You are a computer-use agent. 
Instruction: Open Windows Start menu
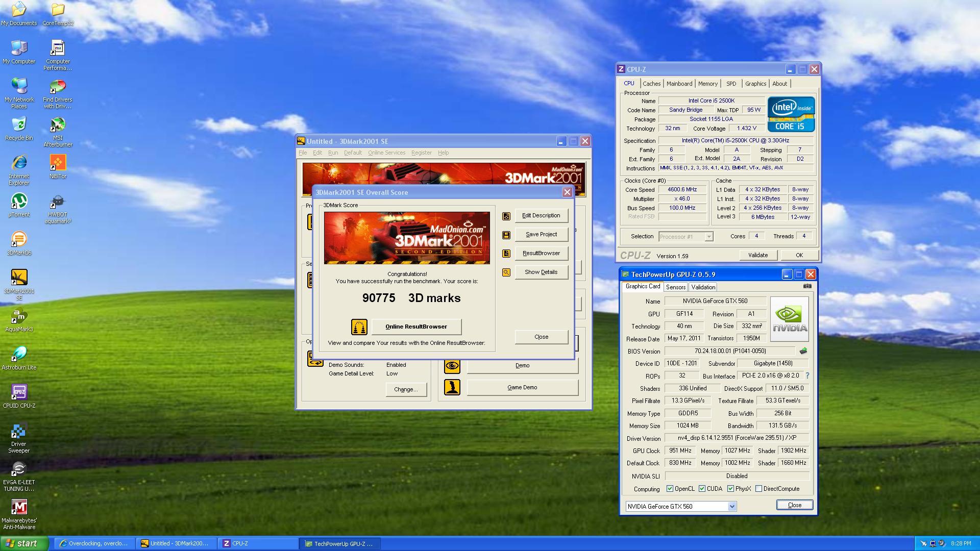click(24, 543)
